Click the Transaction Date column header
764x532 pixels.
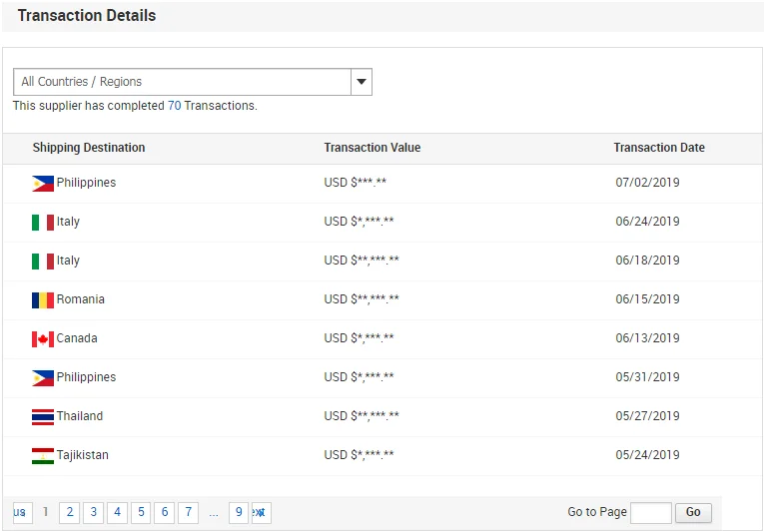[658, 148]
